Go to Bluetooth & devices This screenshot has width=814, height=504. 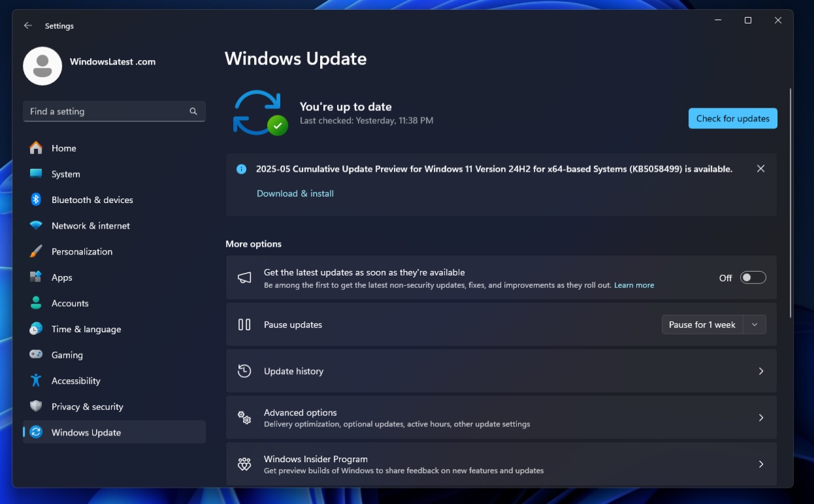114,200
